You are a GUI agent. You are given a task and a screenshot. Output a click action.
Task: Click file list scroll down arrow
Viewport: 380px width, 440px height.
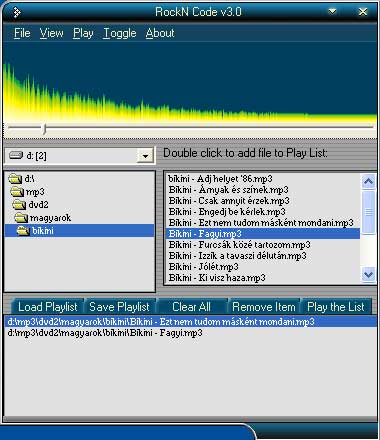click(368, 275)
